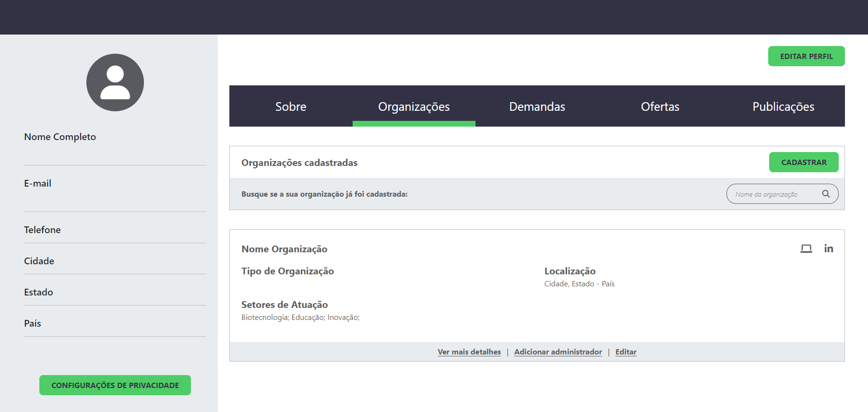Viewport: 868px width, 412px height.
Task: Open the organization's website laptop icon
Action: coord(806,248)
